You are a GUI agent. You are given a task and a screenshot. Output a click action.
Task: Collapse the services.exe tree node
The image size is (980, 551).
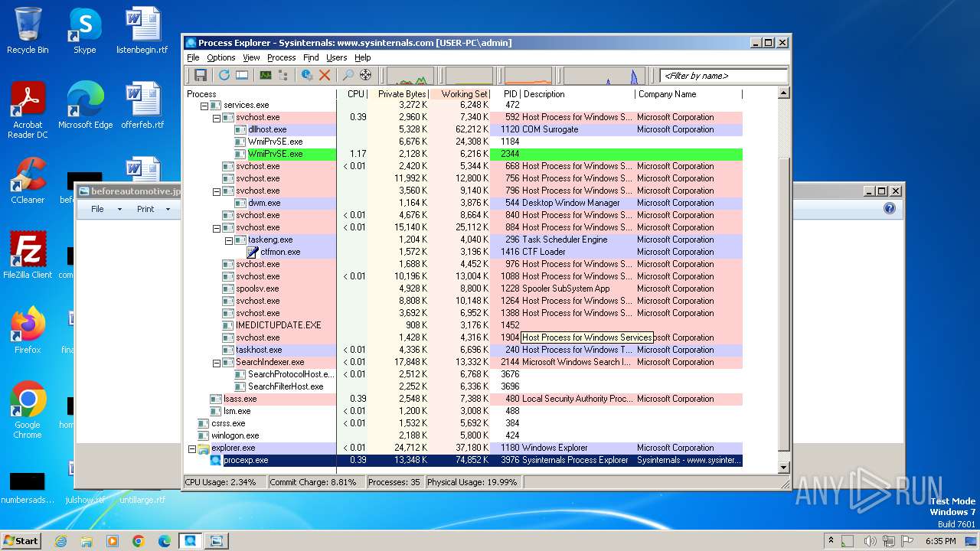pos(204,105)
